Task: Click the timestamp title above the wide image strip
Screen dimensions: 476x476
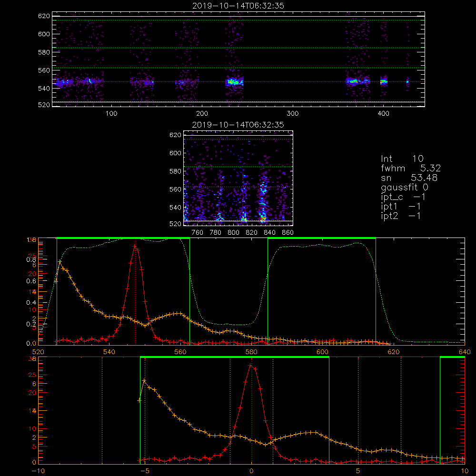Action: (x=238, y=6)
